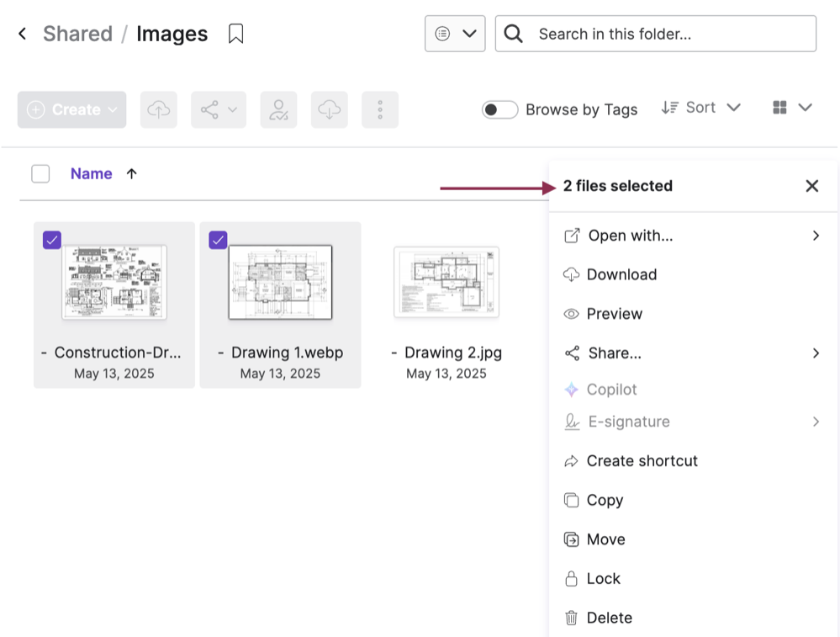840x637 pixels.
Task: Open the Sort dropdown
Action: [701, 108]
